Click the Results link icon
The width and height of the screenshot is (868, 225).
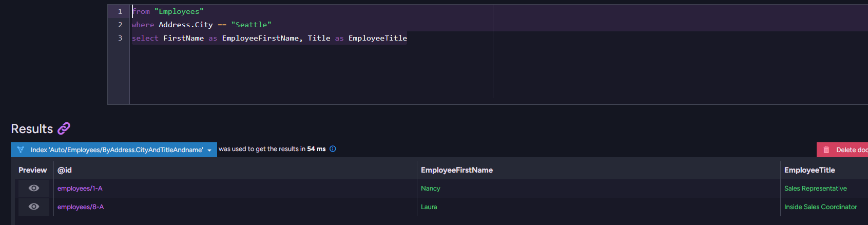(x=64, y=128)
